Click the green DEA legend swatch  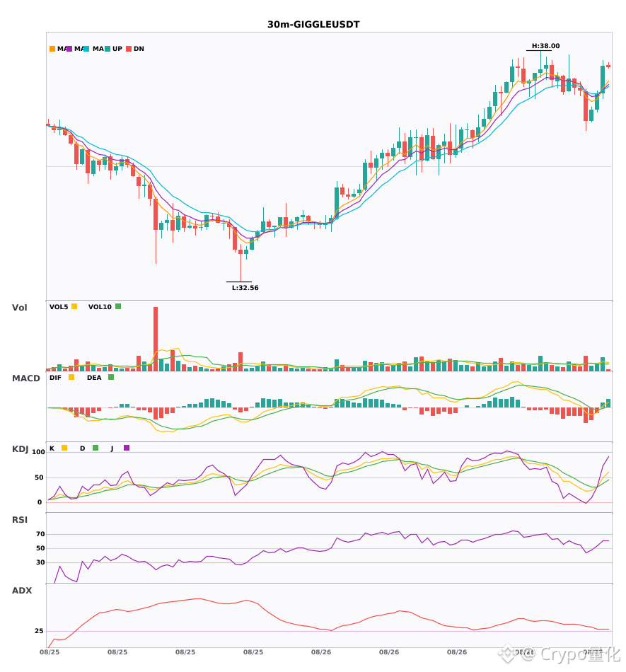coord(111,377)
